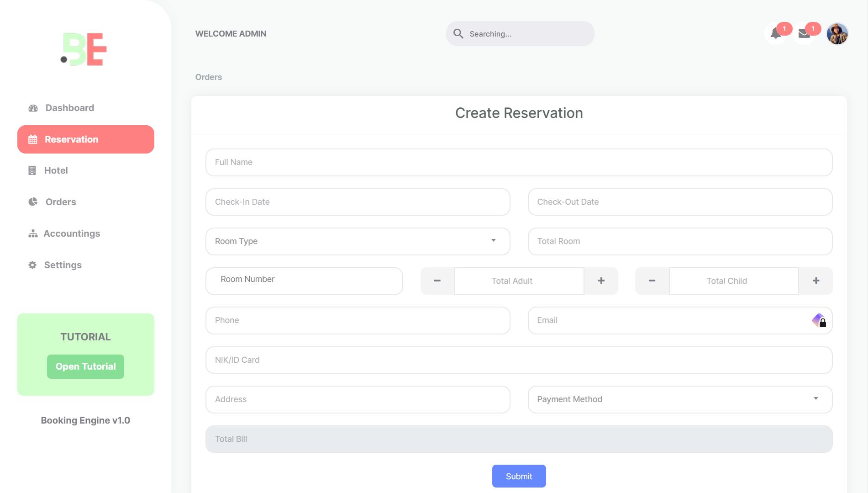Click the Hotel building icon

pos(32,170)
